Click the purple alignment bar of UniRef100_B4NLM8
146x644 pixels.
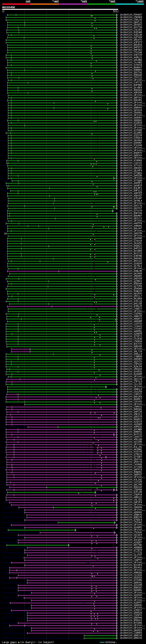(62, 271)
